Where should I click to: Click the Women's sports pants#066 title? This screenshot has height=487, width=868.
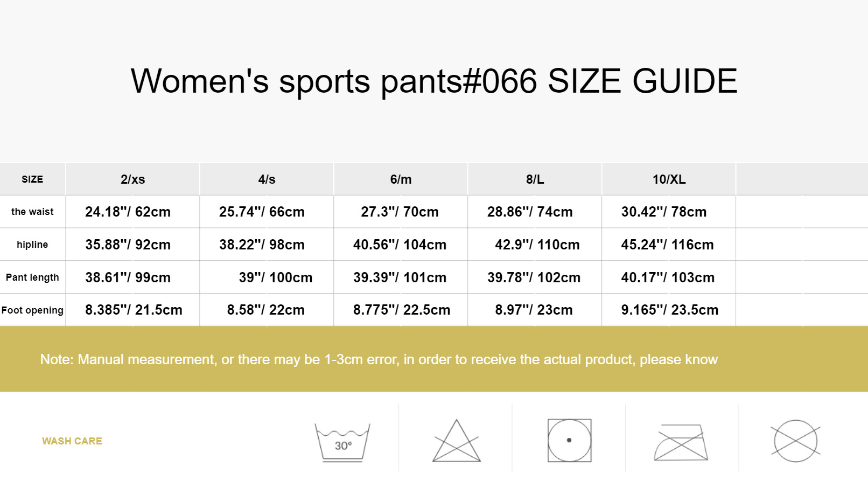click(x=433, y=81)
